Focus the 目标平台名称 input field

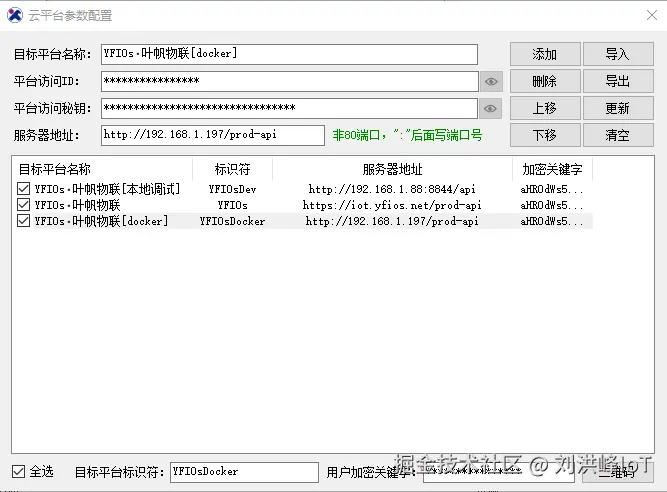289,54
